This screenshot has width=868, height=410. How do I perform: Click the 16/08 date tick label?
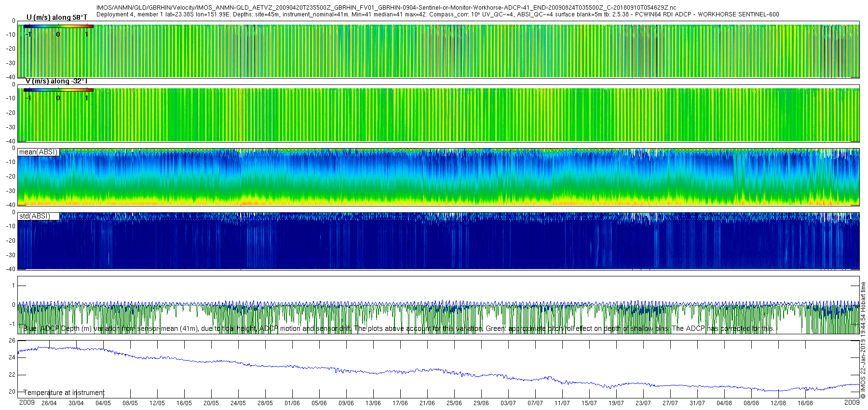pyautogui.click(x=805, y=403)
